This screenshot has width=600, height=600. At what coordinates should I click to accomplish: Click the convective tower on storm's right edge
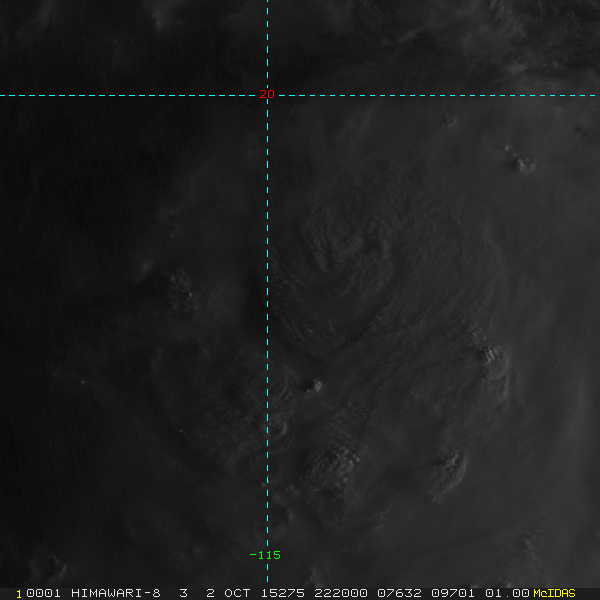point(494,364)
